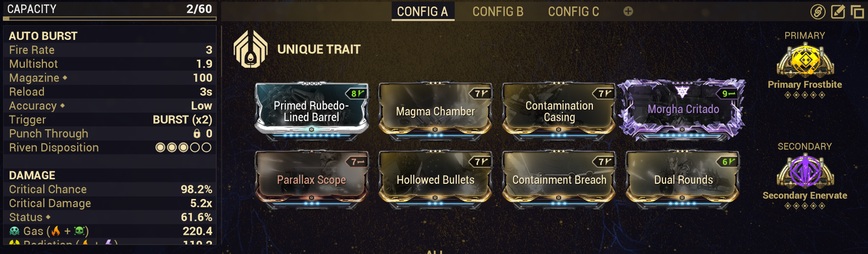Click the Riven Disposition circles indicator
The width and height of the screenshot is (868, 254).
(183, 147)
